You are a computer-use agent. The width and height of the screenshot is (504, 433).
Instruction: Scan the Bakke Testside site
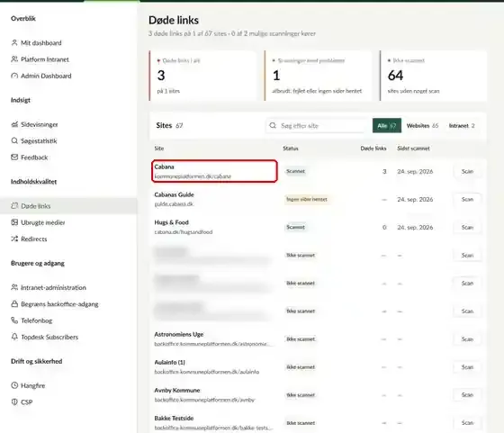[467, 423]
